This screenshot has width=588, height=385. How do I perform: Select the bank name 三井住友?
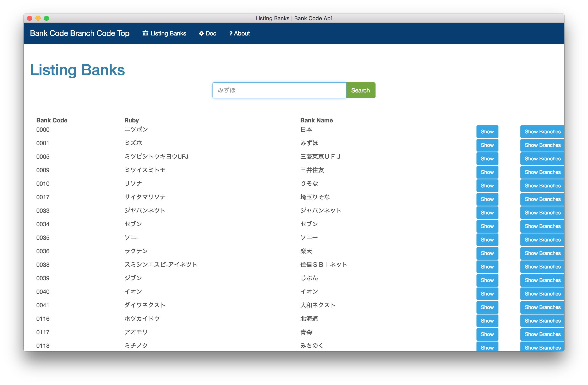pyautogui.click(x=312, y=170)
